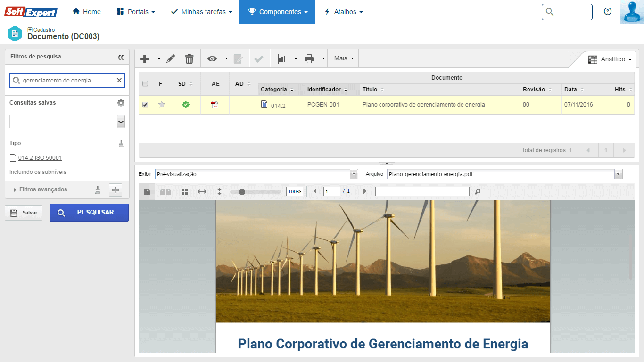
Task: Click the pencil edit icon in toolbar
Action: [x=171, y=59]
